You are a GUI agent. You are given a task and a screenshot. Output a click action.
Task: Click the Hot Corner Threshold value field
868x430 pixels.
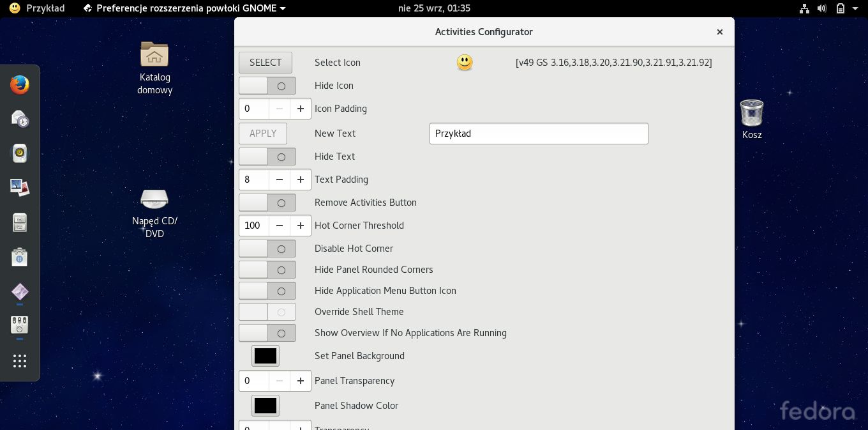coord(254,226)
